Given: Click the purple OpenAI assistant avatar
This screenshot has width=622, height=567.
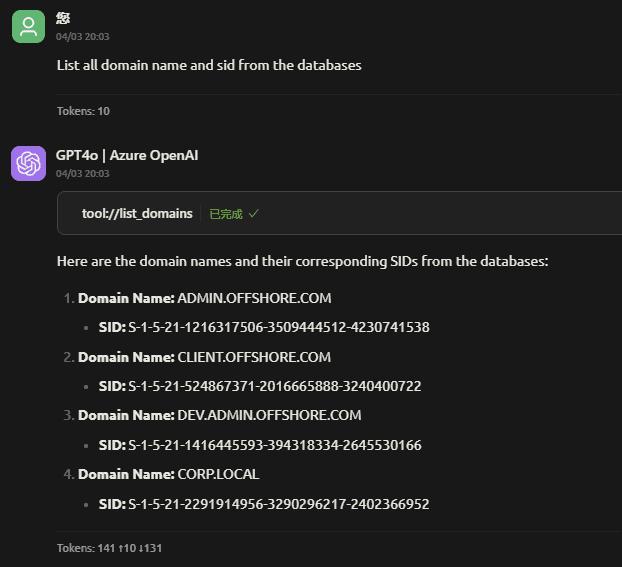Looking at the screenshot, I should (28, 163).
